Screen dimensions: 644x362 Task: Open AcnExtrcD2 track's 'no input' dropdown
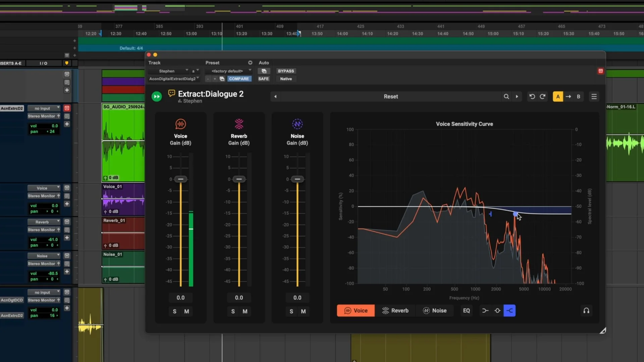pyautogui.click(x=44, y=108)
